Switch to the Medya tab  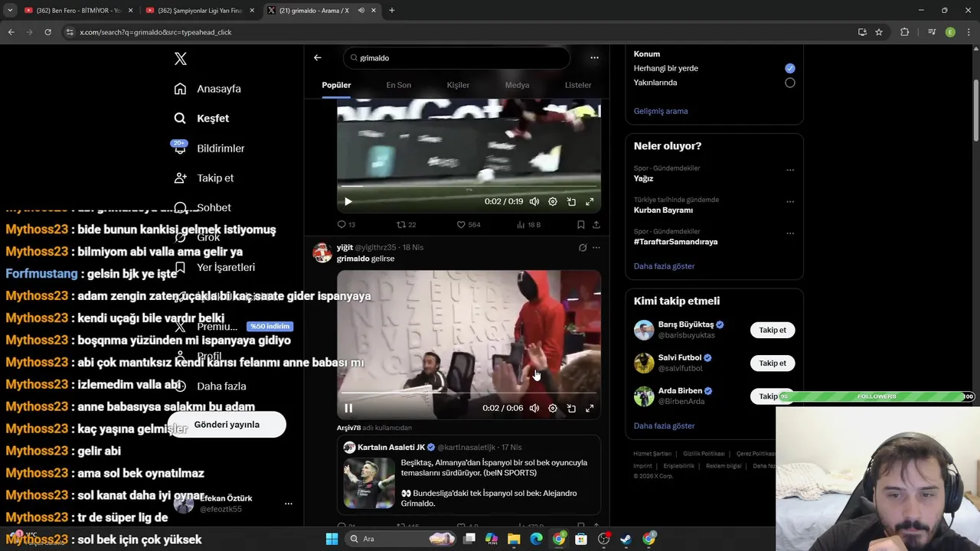517,85
